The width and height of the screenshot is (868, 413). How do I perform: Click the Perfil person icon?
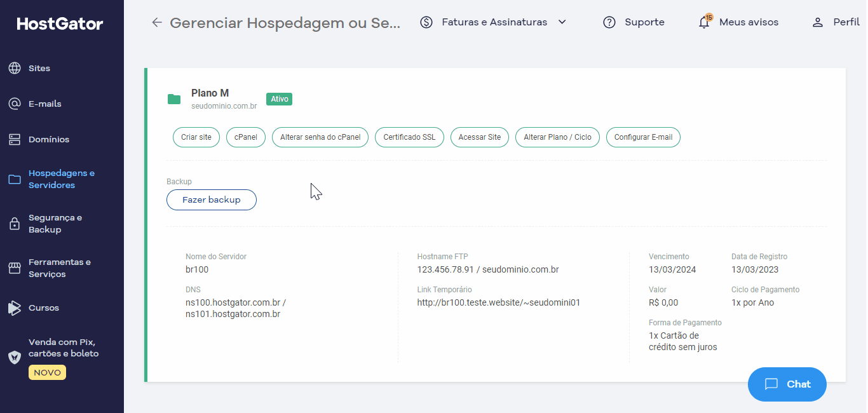pyautogui.click(x=818, y=22)
